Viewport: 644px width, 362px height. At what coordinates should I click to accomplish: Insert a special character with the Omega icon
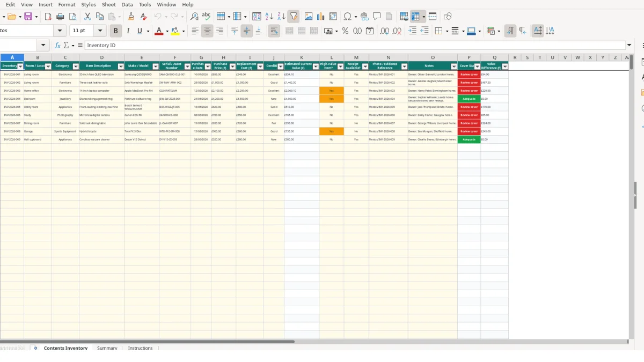[348, 17]
